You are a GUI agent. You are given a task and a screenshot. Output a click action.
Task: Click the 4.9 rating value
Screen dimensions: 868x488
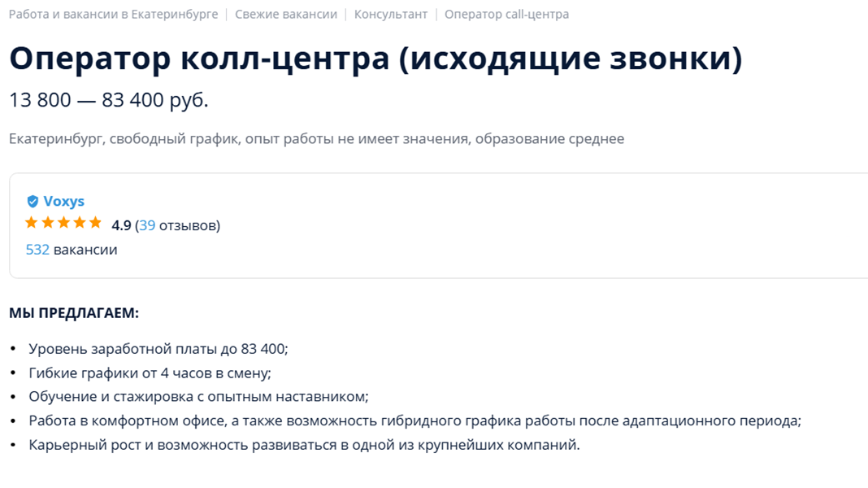click(x=121, y=225)
